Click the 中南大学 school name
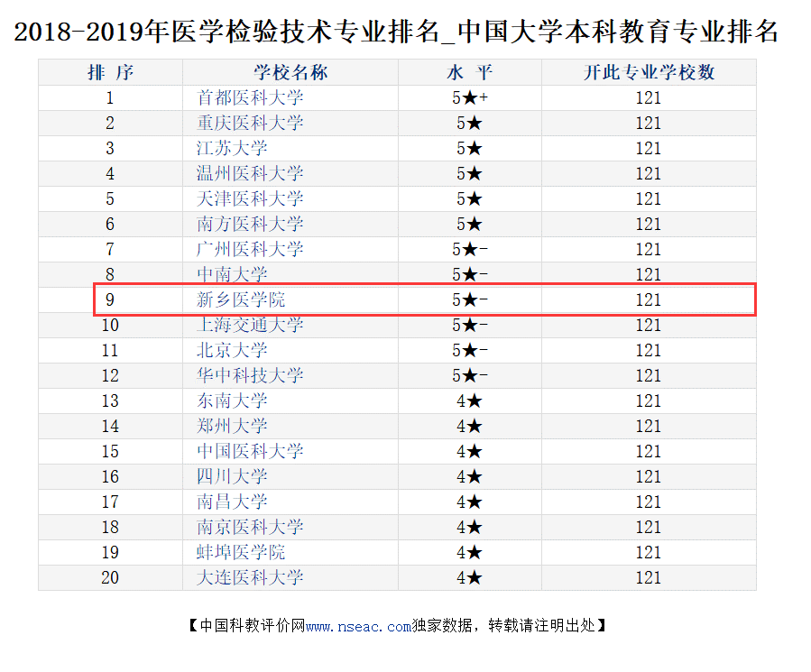811x672 pixels. [x=232, y=274]
